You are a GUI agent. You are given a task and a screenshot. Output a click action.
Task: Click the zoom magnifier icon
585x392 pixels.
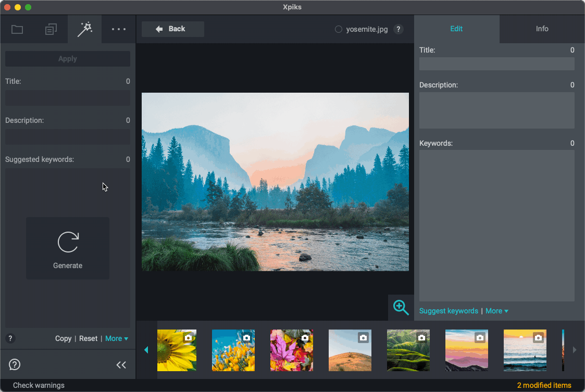401,307
